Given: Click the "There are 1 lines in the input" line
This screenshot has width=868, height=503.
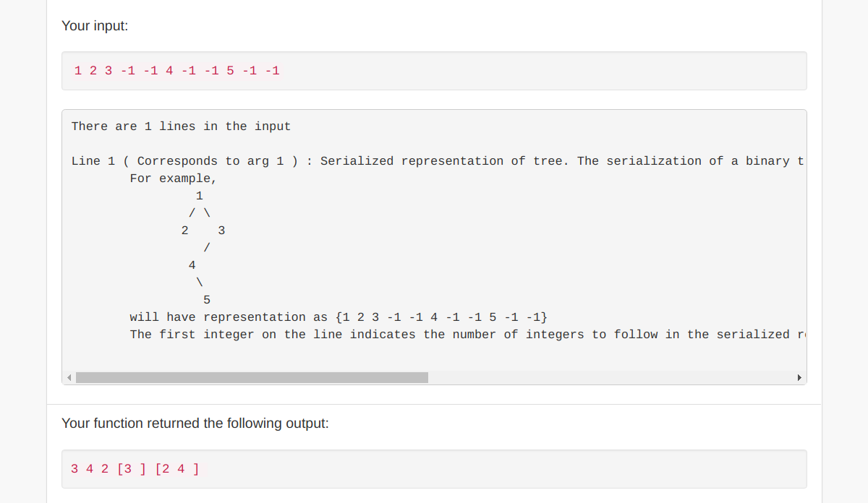Looking at the screenshot, I should [181, 126].
